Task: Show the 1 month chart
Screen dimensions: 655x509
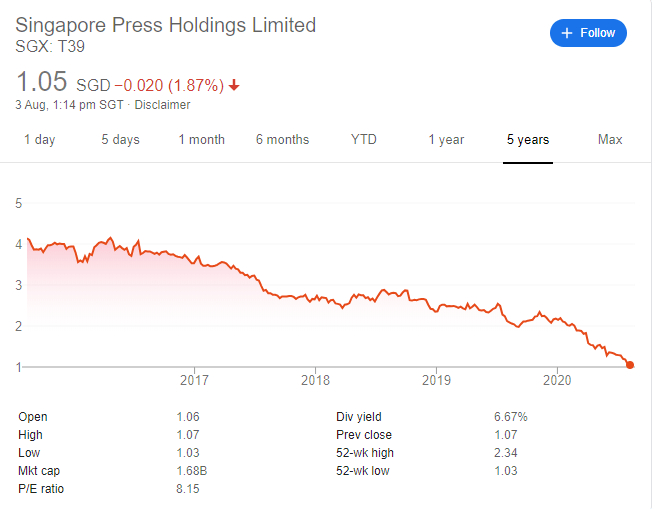Action: [202, 140]
